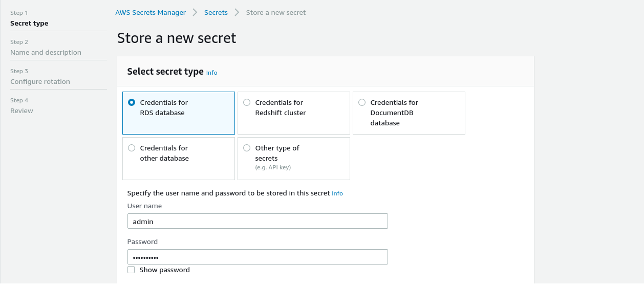Click the Store a new secret page heading
The image size is (644, 286).
[x=177, y=38]
